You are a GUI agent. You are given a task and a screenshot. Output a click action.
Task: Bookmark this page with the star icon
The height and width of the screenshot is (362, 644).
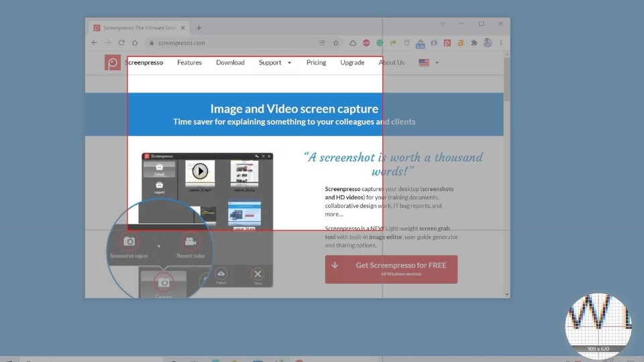(336, 43)
